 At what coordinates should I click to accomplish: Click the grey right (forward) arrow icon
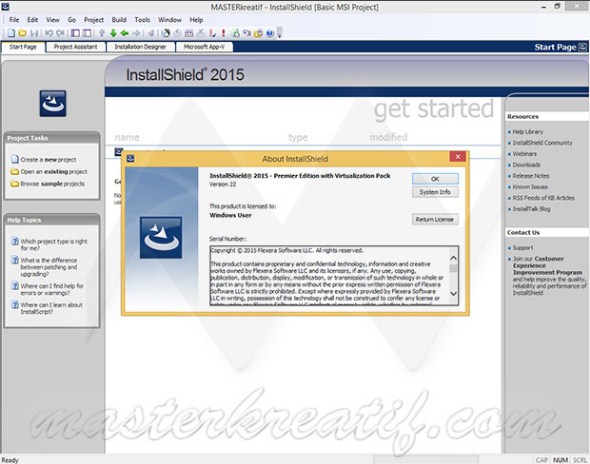click(x=136, y=33)
